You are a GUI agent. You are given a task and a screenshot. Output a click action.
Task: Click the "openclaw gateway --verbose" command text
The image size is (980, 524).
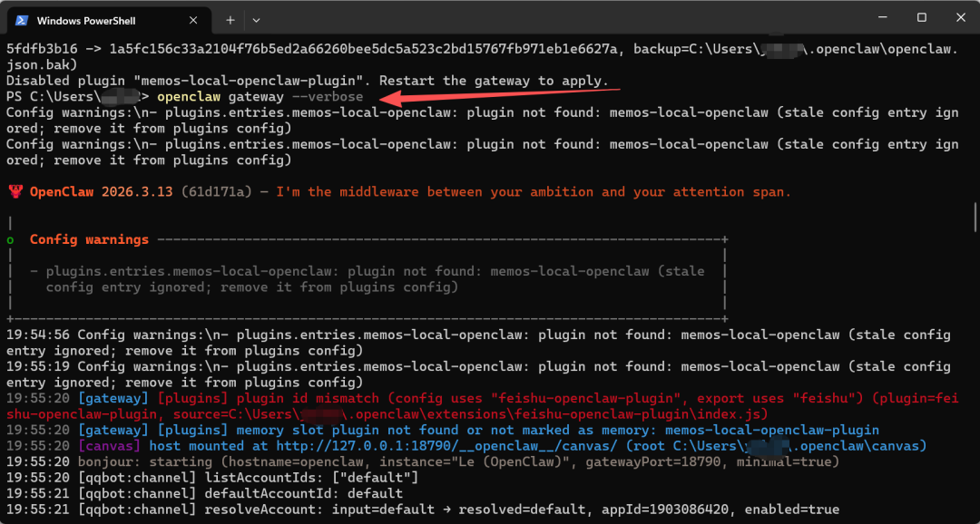click(x=260, y=97)
